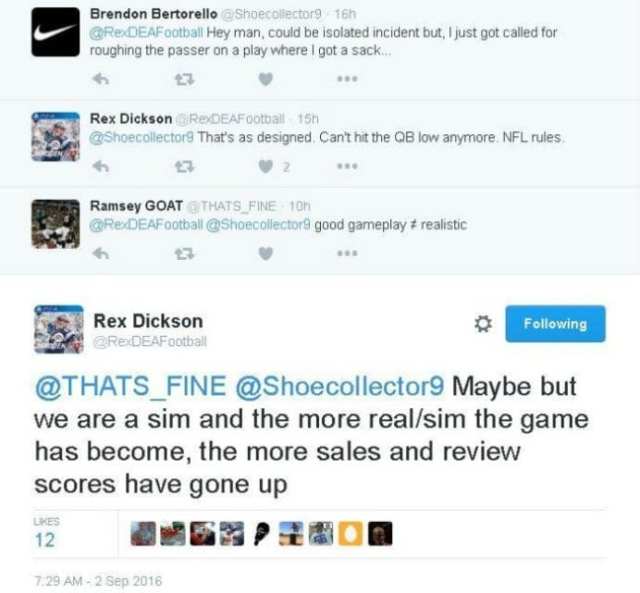The image size is (640, 593).
Task: Retweet Rex Dickson's NFL rules tweet
Action: pyautogui.click(x=184, y=167)
